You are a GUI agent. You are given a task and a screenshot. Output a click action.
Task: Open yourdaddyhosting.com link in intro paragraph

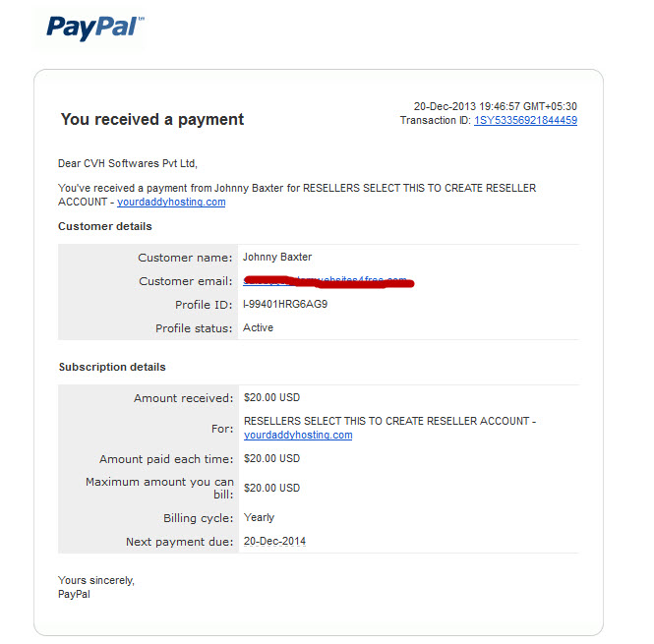point(171,202)
